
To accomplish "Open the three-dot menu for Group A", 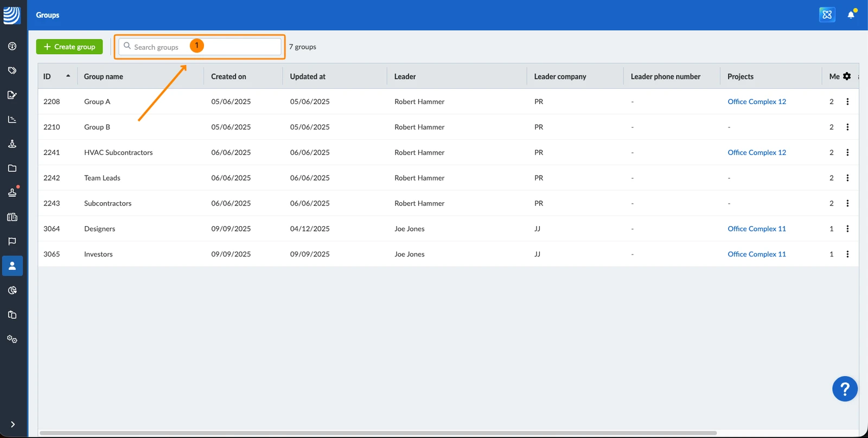I will point(847,101).
